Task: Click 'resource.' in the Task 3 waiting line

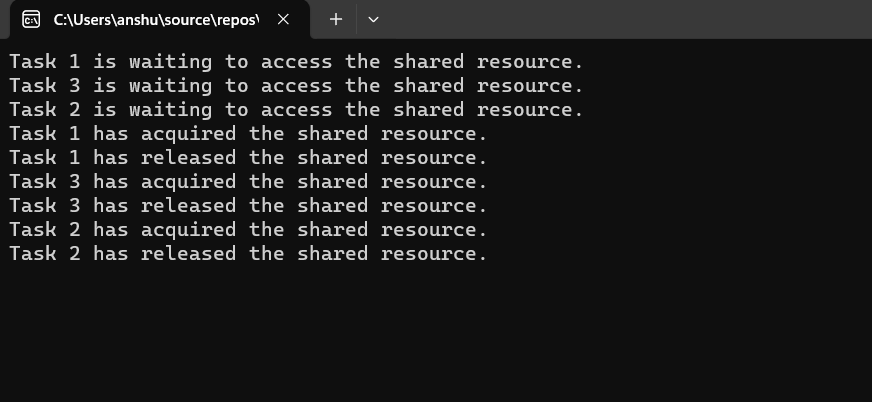Action: tap(529, 85)
